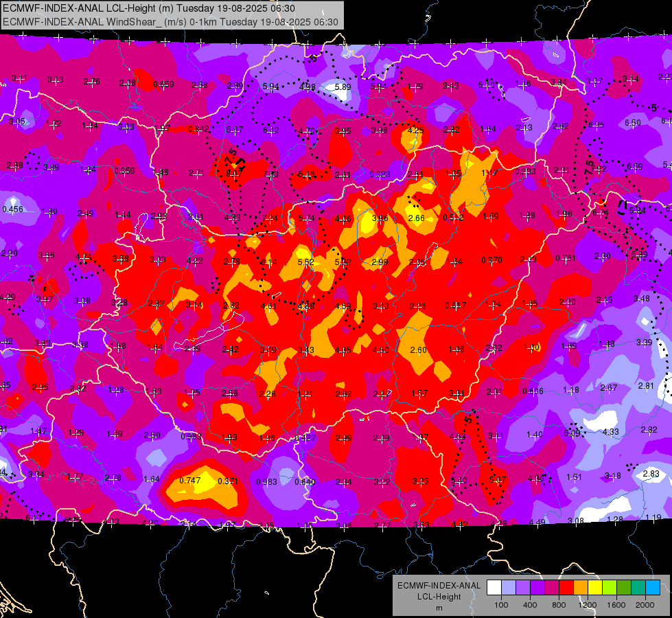This screenshot has width=672, height=618.
Task: Click the wind shear value '4.33'
Action: tap(610, 431)
